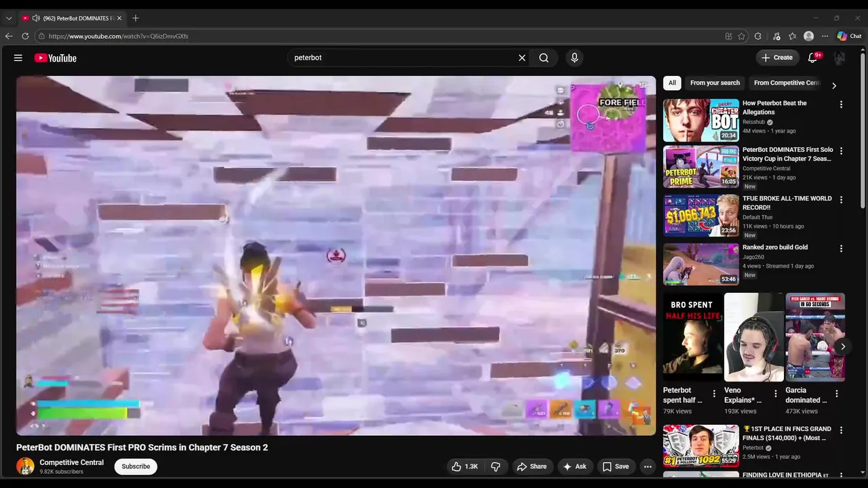Start voice search with microphone icon
Image resolution: width=868 pixels, height=488 pixels.
pyautogui.click(x=574, y=58)
